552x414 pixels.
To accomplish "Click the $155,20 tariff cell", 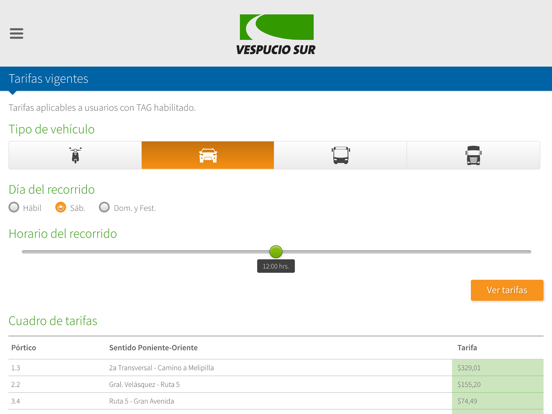I will tap(498, 384).
